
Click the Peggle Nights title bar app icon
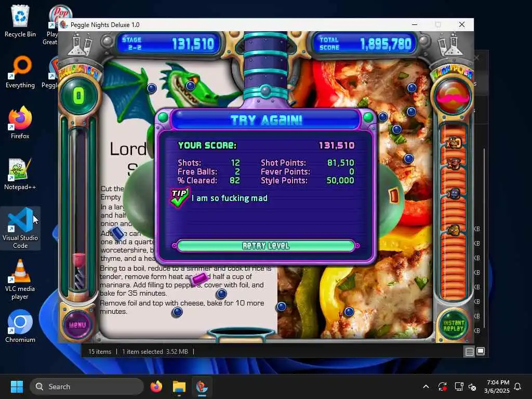coord(64,25)
